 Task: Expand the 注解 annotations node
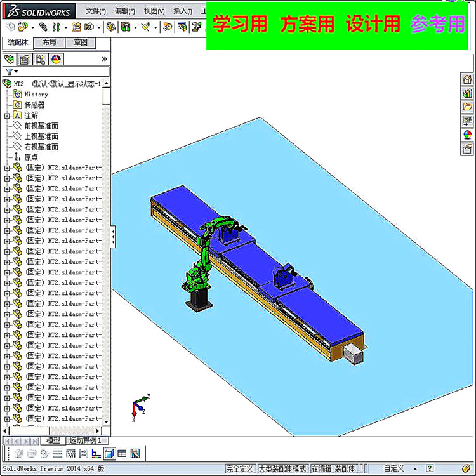click(7, 116)
